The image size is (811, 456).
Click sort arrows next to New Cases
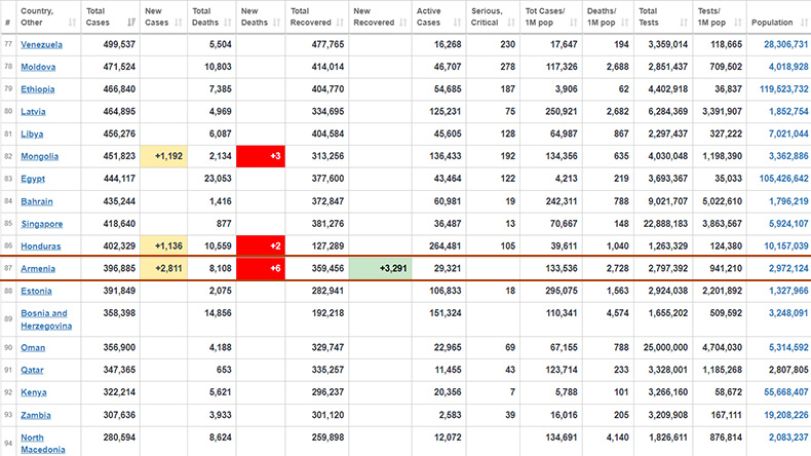click(x=178, y=22)
